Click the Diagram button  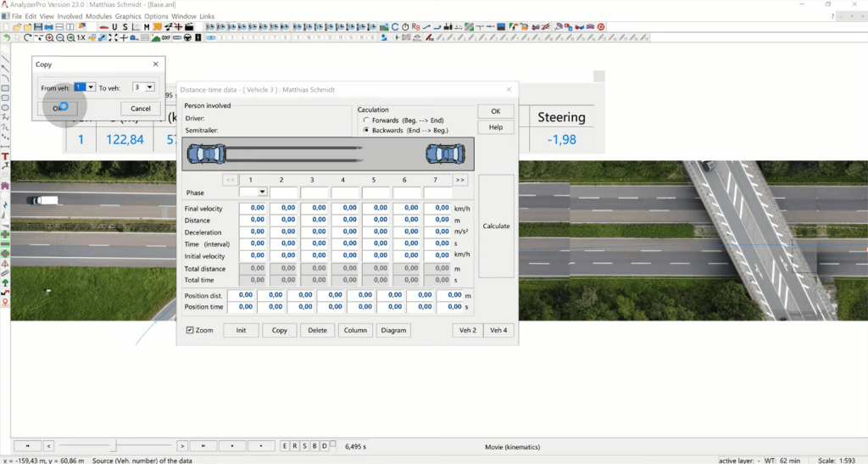click(x=393, y=330)
